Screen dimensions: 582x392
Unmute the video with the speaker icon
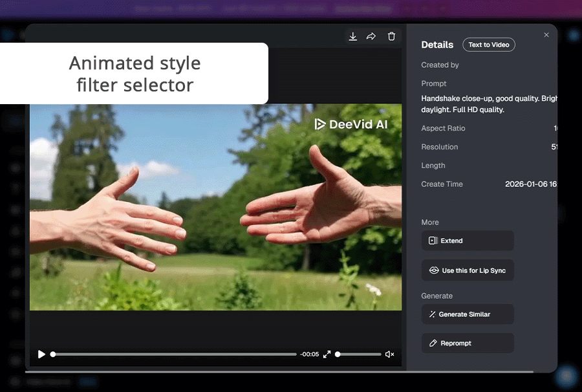(x=389, y=354)
